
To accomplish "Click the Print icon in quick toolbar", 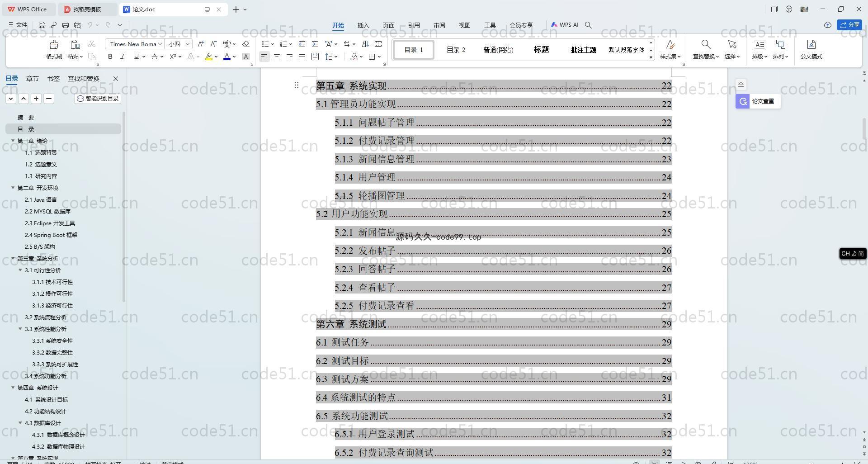I will coord(66,25).
